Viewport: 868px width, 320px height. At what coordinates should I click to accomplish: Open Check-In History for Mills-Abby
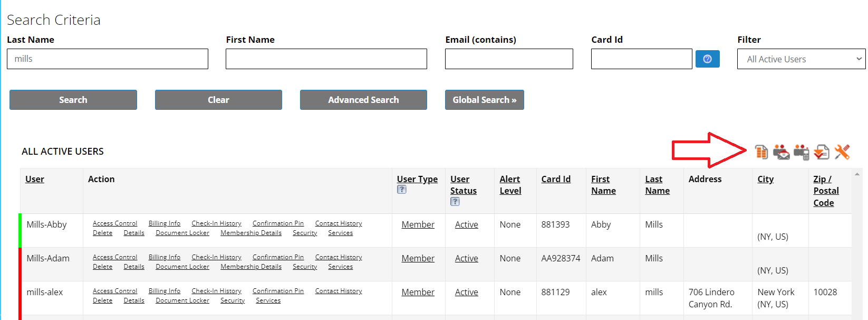coord(216,223)
